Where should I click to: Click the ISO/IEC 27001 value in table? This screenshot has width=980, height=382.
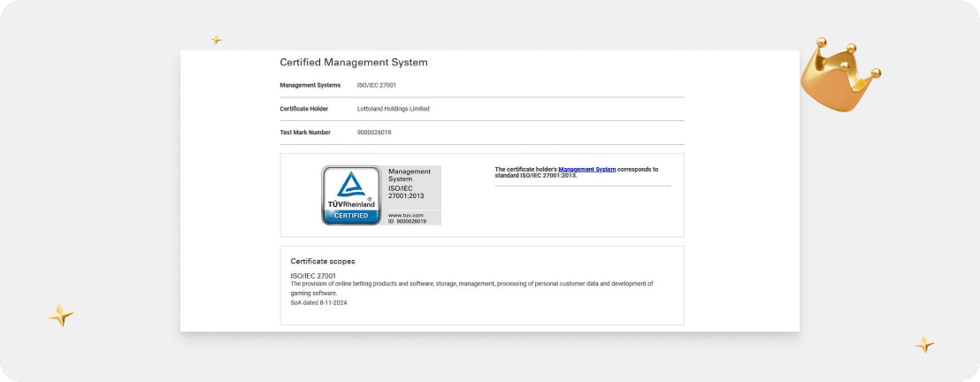click(x=377, y=85)
